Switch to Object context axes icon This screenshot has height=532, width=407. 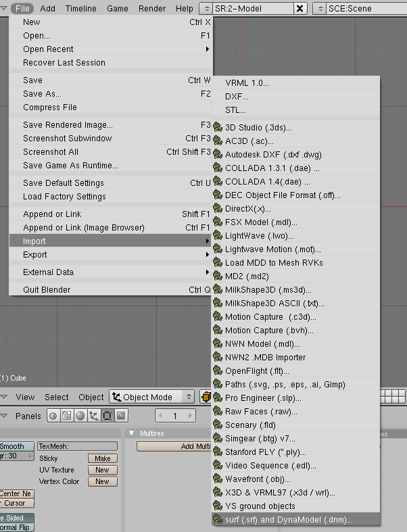[x=94, y=416]
